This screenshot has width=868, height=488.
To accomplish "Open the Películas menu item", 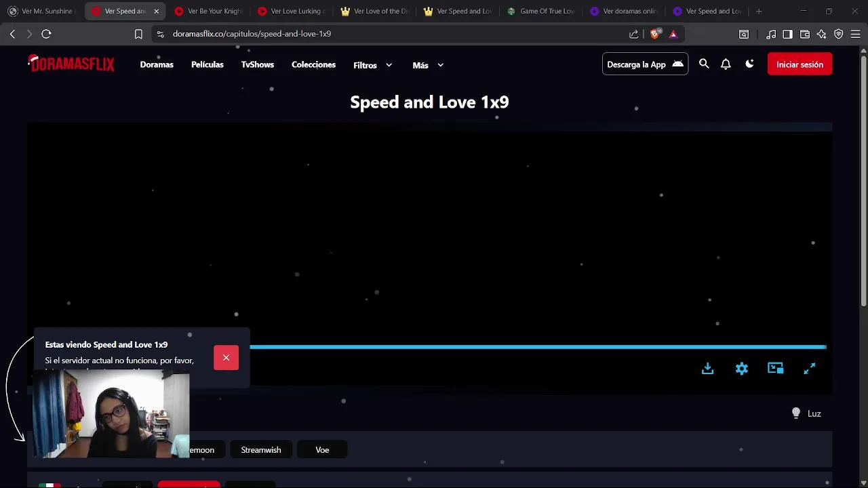I will click(x=208, y=64).
